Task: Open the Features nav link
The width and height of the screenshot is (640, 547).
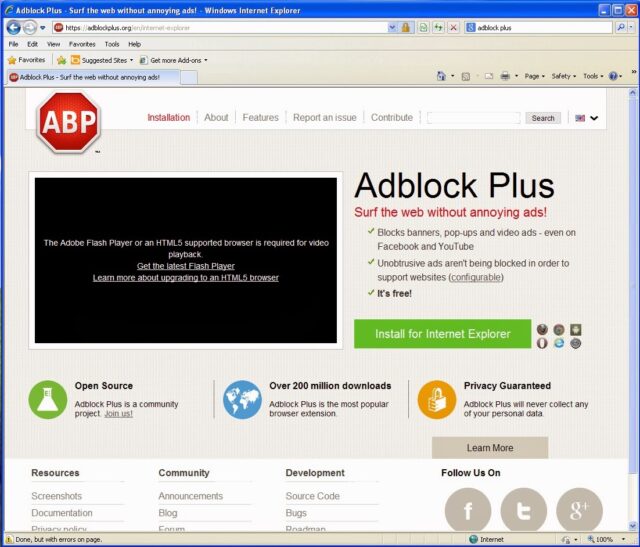Action: (260, 118)
